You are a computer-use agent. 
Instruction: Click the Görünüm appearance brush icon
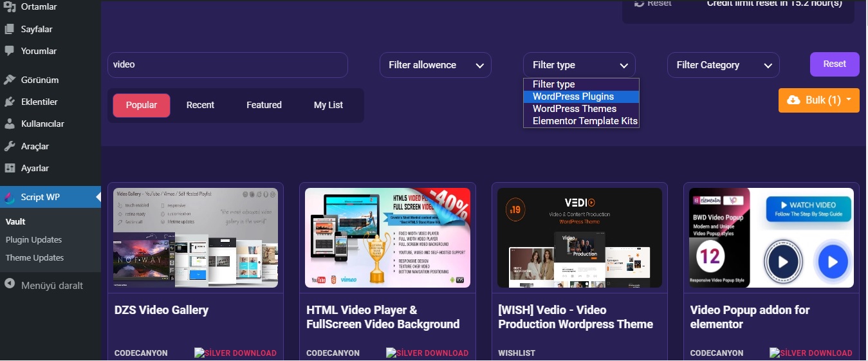pos(10,80)
